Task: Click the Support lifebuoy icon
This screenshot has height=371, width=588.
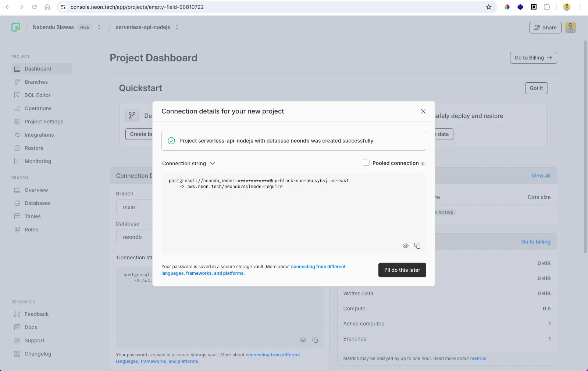Action: 17,341
